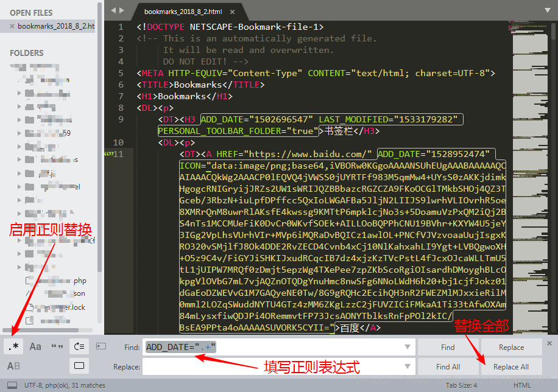Change syntax via HTML in status bar
The height and width of the screenshot is (392, 558).
click(x=522, y=385)
